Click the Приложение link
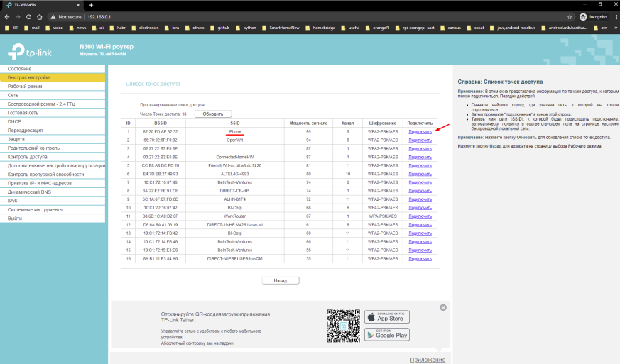This screenshot has height=364, width=620. pyautogui.click(x=428, y=360)
